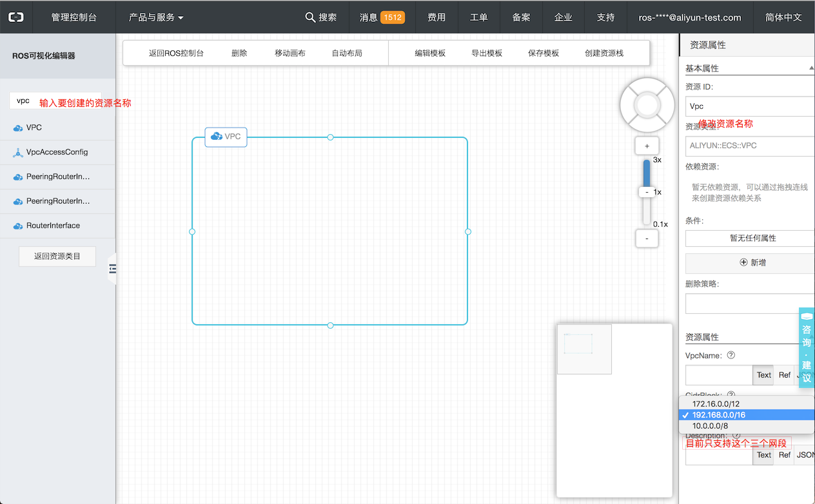Viewport: 815px width, 504px height.
Task: Click the ALIYUN::ECS::VPC resource type field
Action: (x=750, y=146)
